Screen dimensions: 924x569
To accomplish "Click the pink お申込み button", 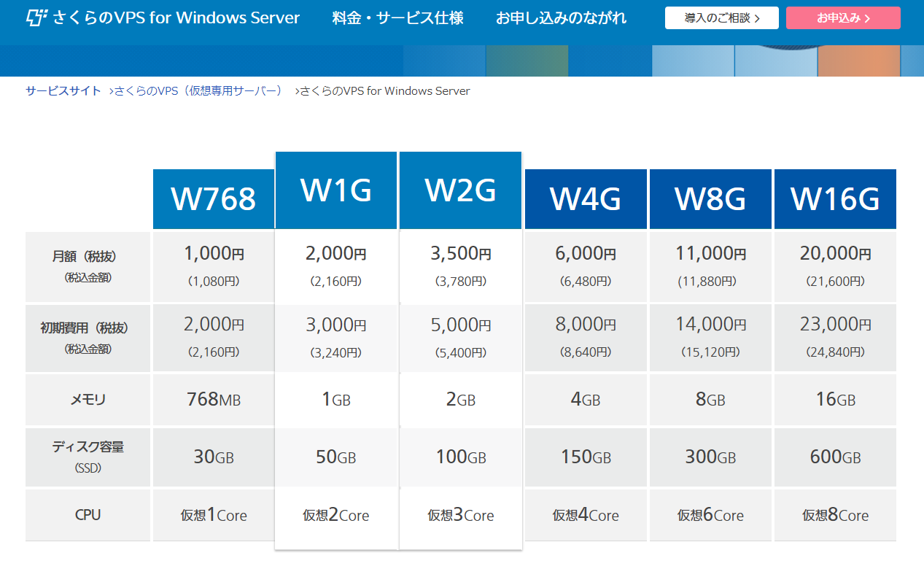I will [x=843, y=18].
